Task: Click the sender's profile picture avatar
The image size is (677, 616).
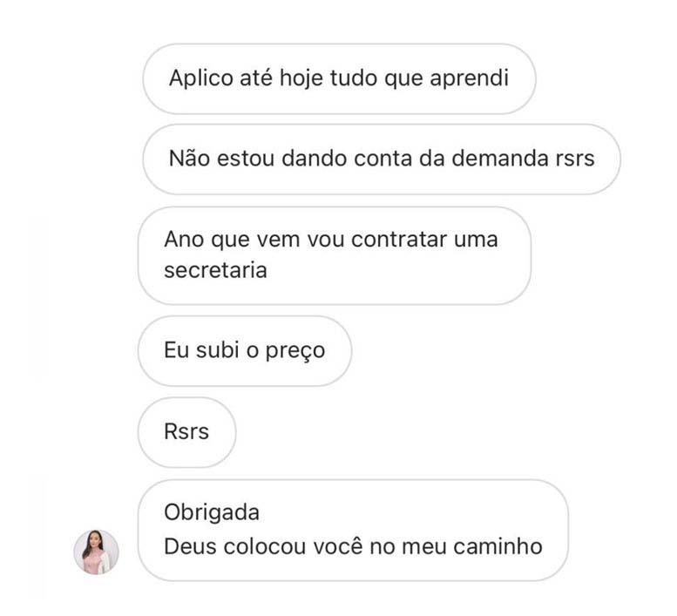Action: point(96,552)
